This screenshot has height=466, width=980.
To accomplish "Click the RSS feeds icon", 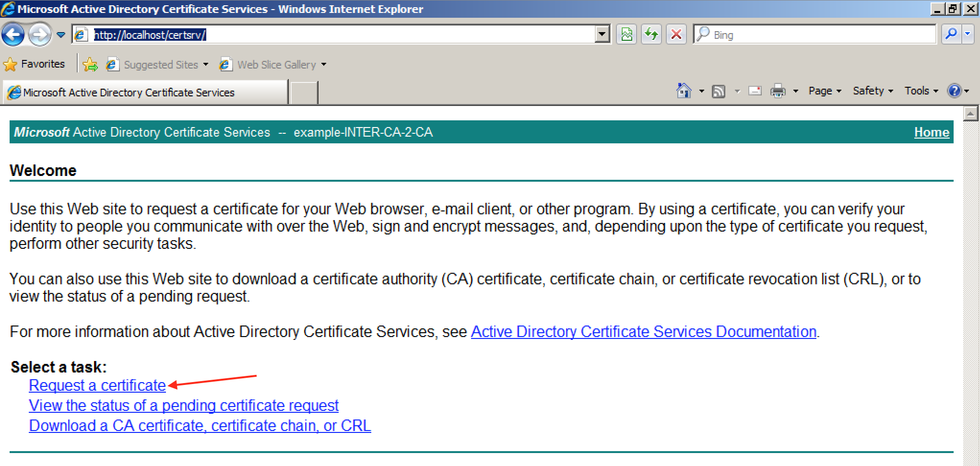I will click(718, 91).
